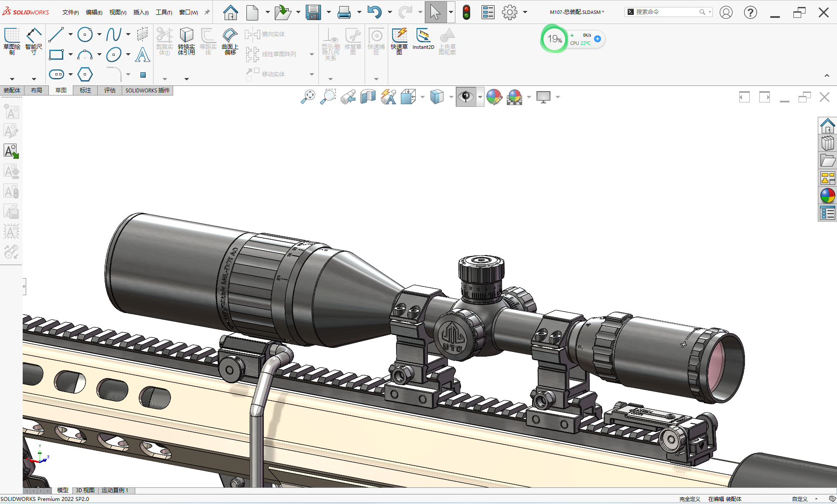Activate Zoom to Area magnifier
This screenshot has width=837, height=504.
click(328, 97)
